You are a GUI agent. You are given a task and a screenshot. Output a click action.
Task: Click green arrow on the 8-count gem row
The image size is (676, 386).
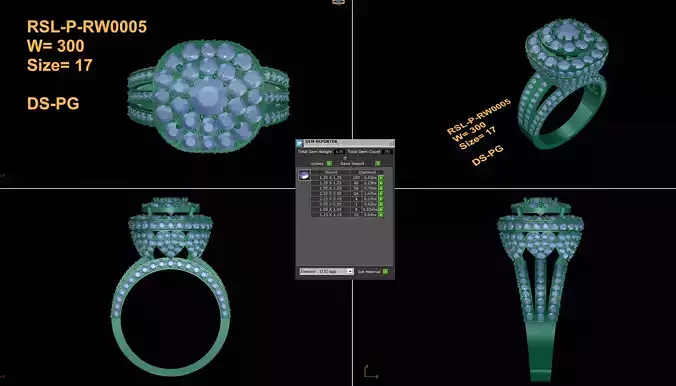381,210
